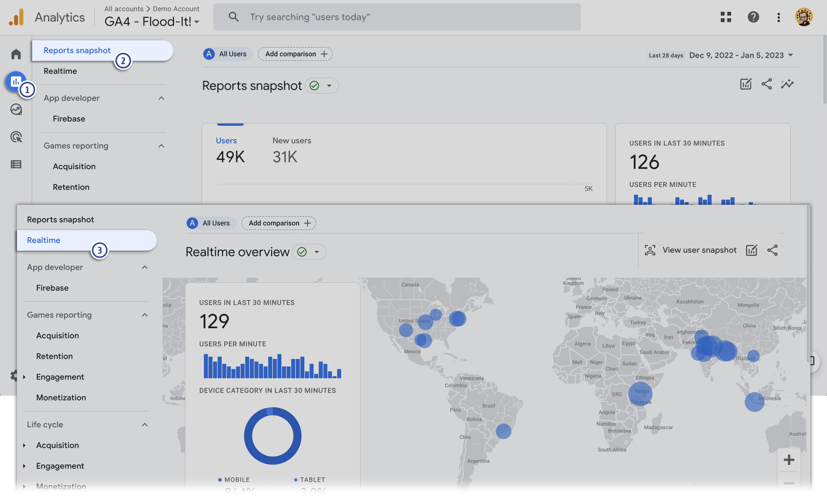
Task: Open Firebase in the upper nav
Action: point(69,119)
